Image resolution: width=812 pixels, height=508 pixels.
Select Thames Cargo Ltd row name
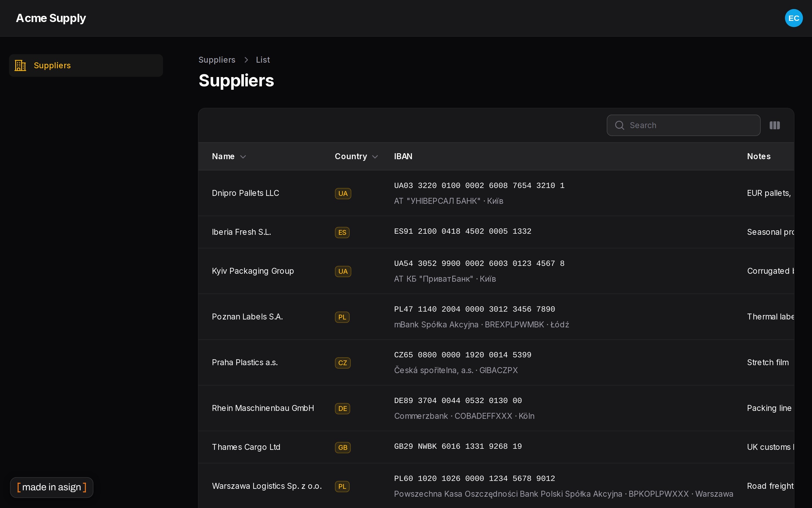pyautogui.click(x=246, y=447)
